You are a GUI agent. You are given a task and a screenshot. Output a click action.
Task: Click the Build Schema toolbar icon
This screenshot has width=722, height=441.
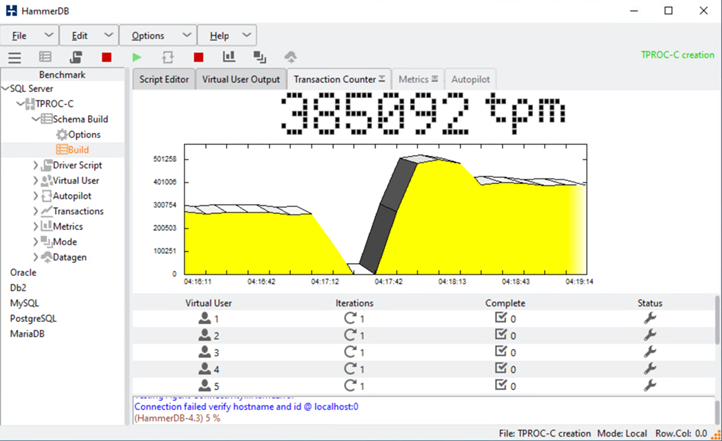pos(45,58)
